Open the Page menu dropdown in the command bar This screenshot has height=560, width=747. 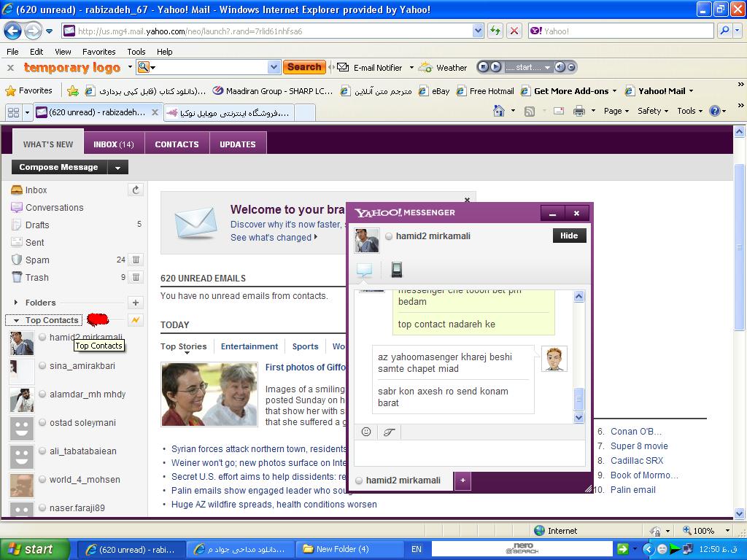point(616,111)
